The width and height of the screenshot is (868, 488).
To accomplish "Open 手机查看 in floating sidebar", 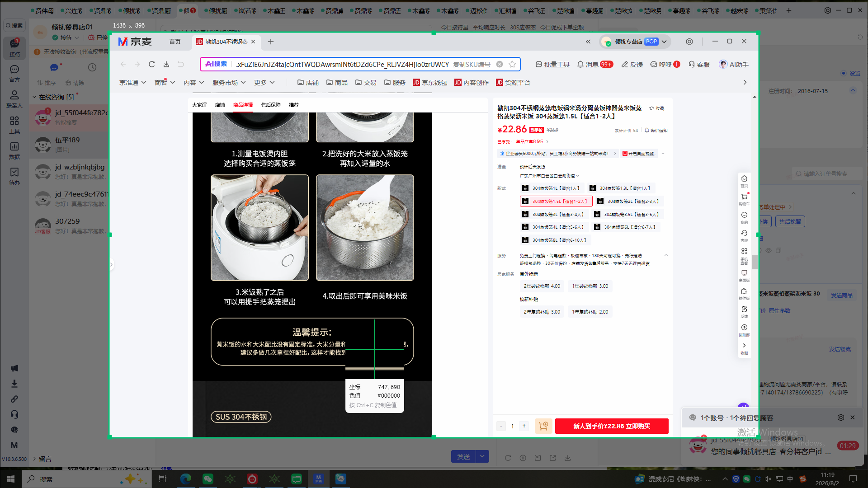I will 744,256.
